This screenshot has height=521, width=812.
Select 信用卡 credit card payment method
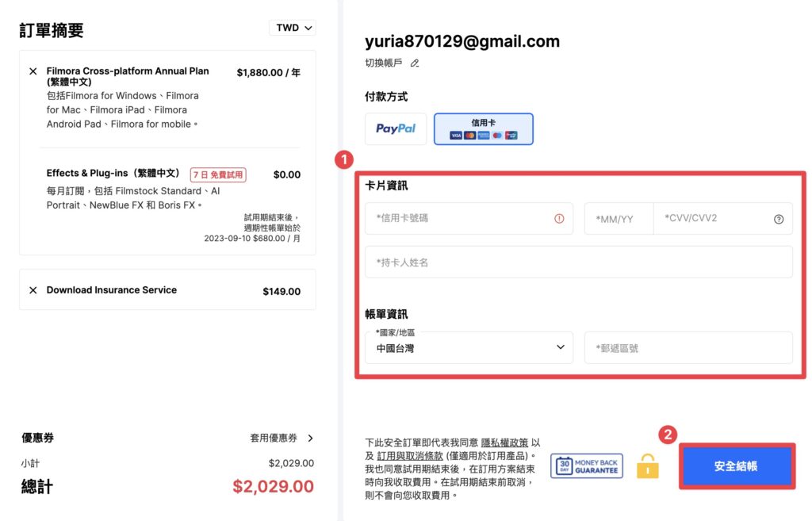(484, 129)
